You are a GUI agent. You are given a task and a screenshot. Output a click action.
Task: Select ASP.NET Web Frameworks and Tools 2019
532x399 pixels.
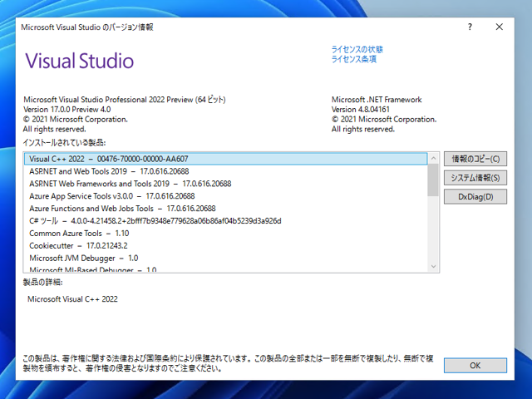225,184
